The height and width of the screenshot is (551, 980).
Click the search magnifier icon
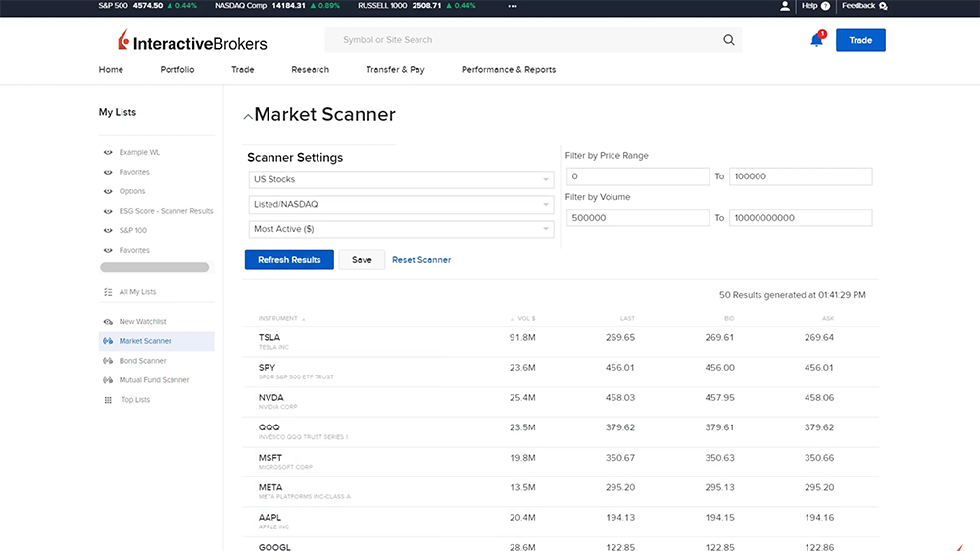pos(728,40)
